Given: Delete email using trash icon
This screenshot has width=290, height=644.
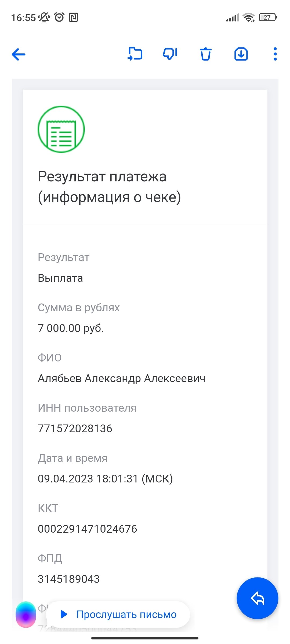Looking at the screenshot, I should pyautogui.click(x=206, y=54).
